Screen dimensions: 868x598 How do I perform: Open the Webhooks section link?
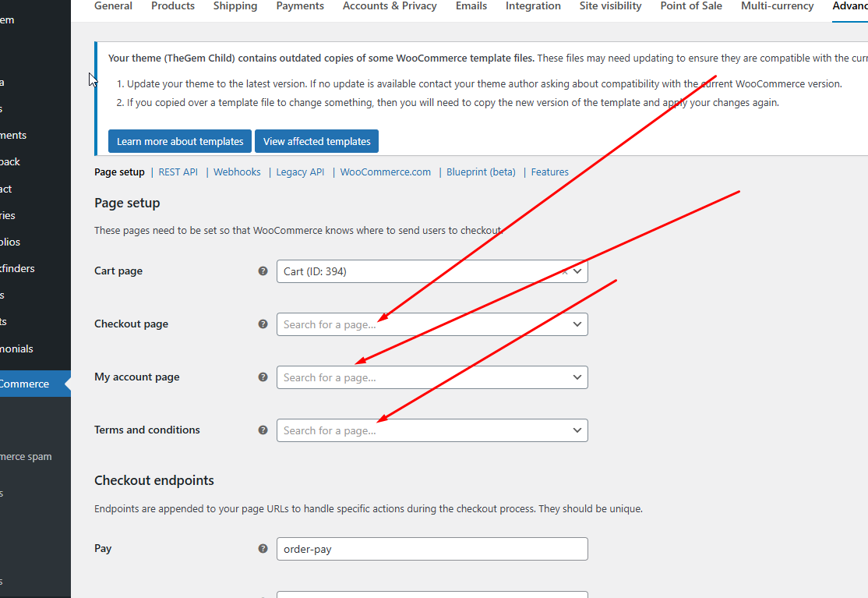(237, 172)
